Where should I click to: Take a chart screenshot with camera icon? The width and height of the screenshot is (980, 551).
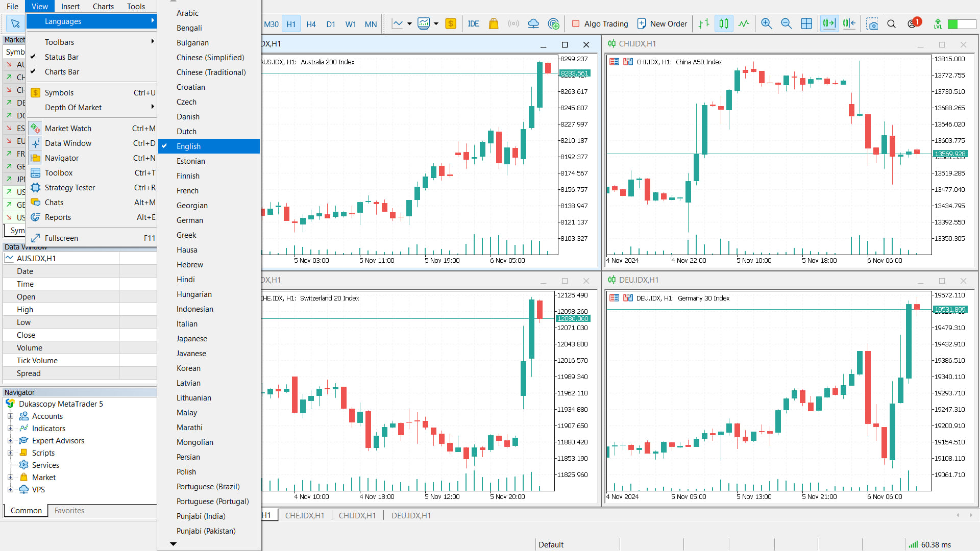pyautogui.click(x=872, y=23)
